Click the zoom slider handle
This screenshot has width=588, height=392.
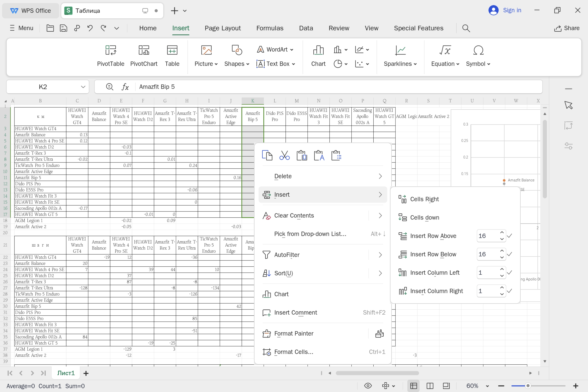click(x=528, y=386)
